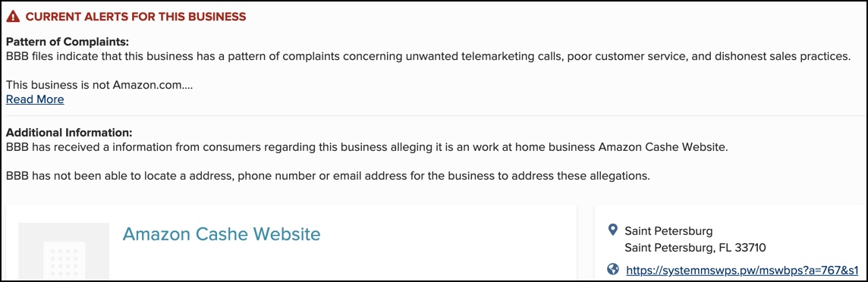Click the word 'allegations' ending the alert text
This screenshot has width=868, height=282.
click(620, 177)
